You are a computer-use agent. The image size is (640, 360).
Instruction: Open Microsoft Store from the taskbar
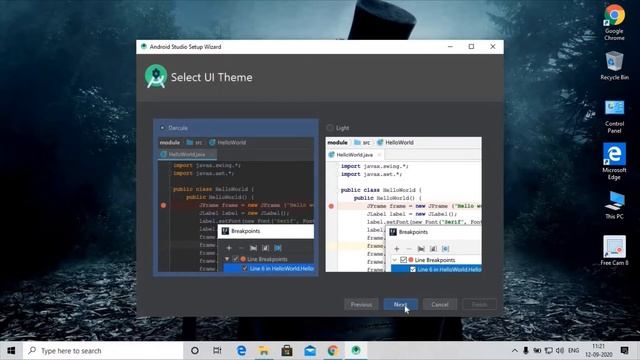tap(287, 351)
